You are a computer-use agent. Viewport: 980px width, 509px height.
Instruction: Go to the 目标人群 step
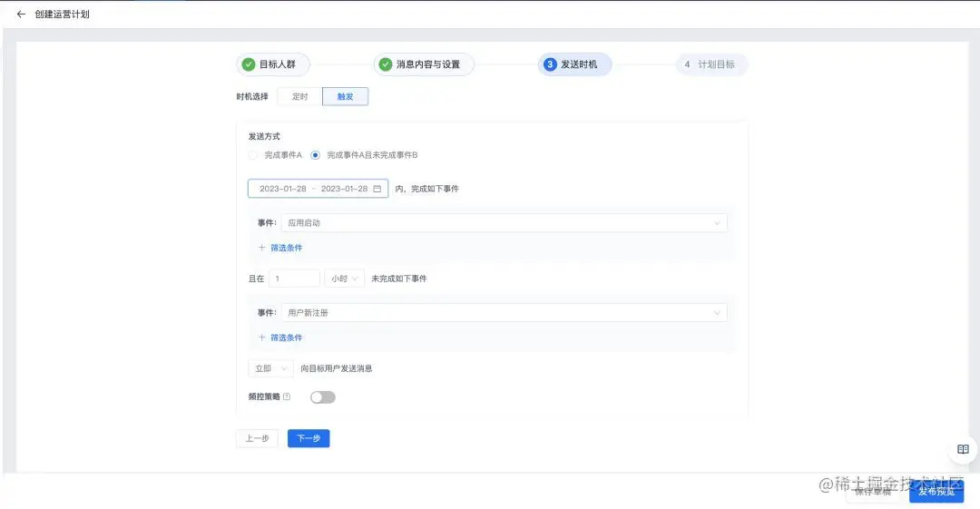(273, 64)
